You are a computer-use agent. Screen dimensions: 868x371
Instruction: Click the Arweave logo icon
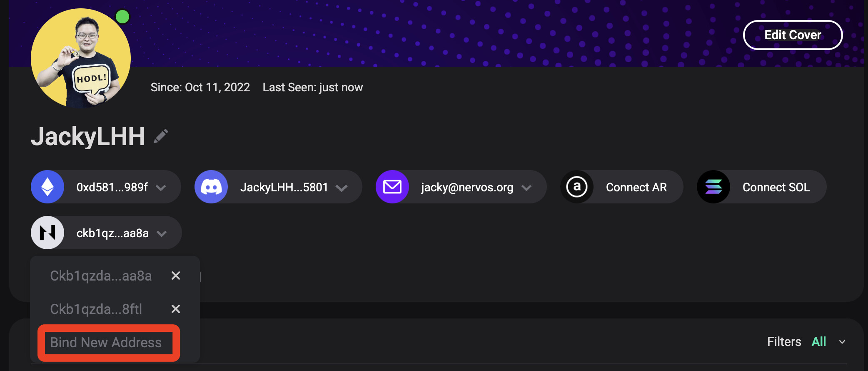tap(577, 187)
